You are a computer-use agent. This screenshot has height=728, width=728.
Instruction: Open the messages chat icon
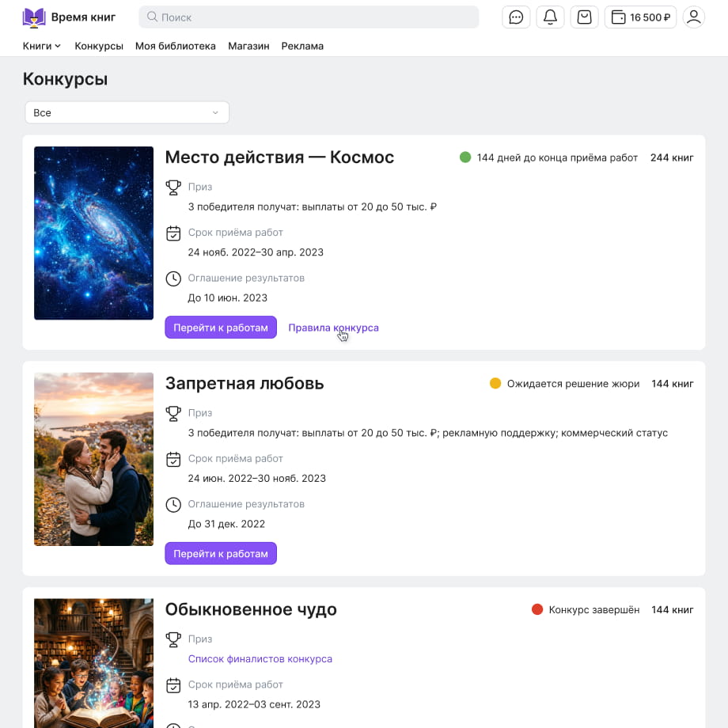[x=516, y=17]
